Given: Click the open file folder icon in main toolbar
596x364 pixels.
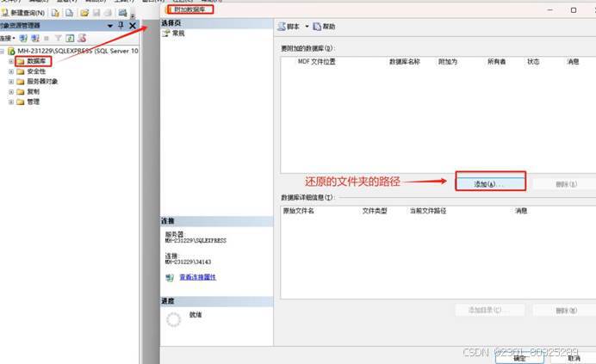Looking at the screenshot, I should point(84,13).
